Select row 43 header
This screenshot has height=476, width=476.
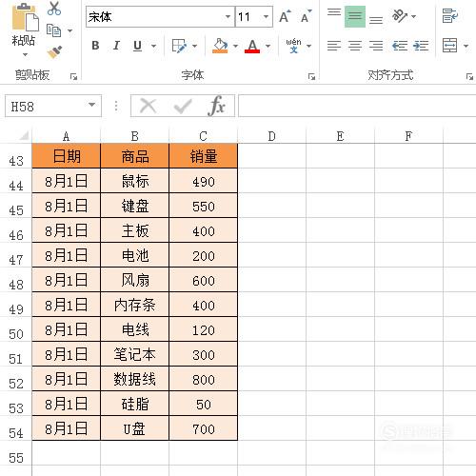pos(16,157)
